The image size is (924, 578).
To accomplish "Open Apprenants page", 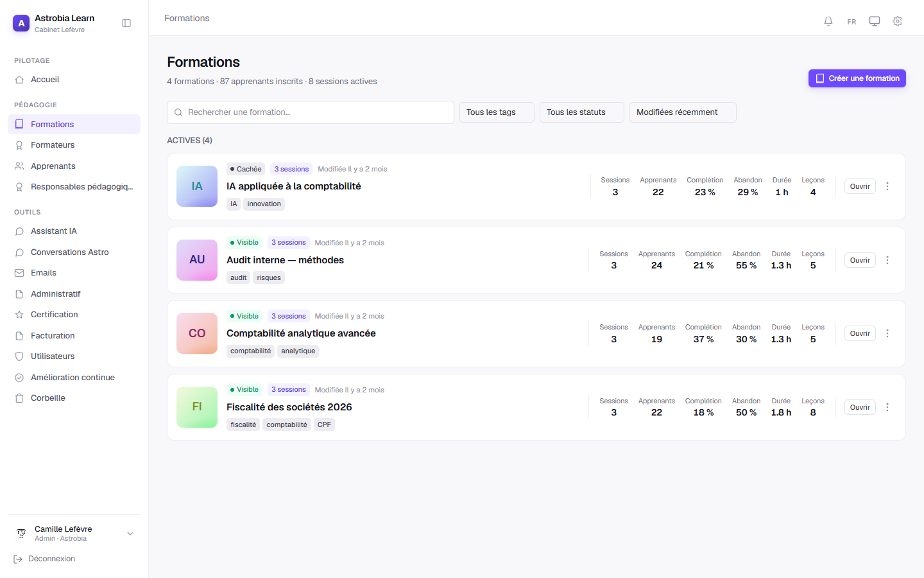I will tap(74, 166).
